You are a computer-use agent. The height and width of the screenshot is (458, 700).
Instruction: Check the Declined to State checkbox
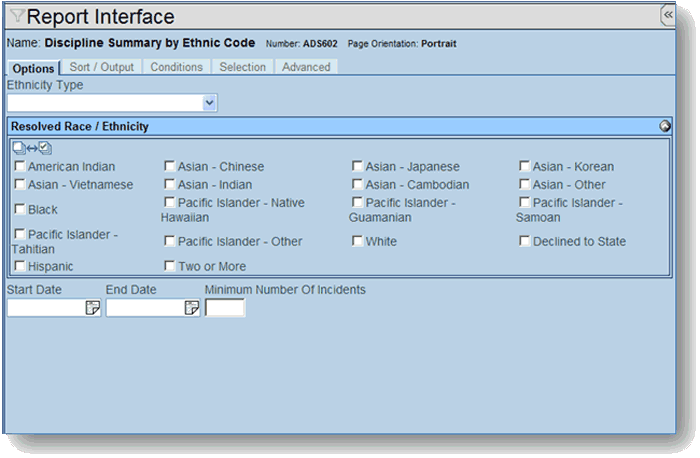pos(525,241)
